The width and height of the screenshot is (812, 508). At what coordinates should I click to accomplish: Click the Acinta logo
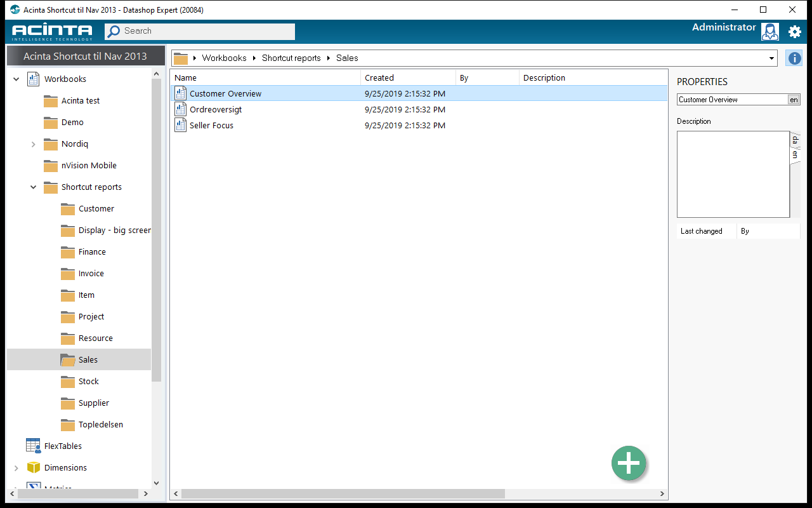[x=52, y=32]
